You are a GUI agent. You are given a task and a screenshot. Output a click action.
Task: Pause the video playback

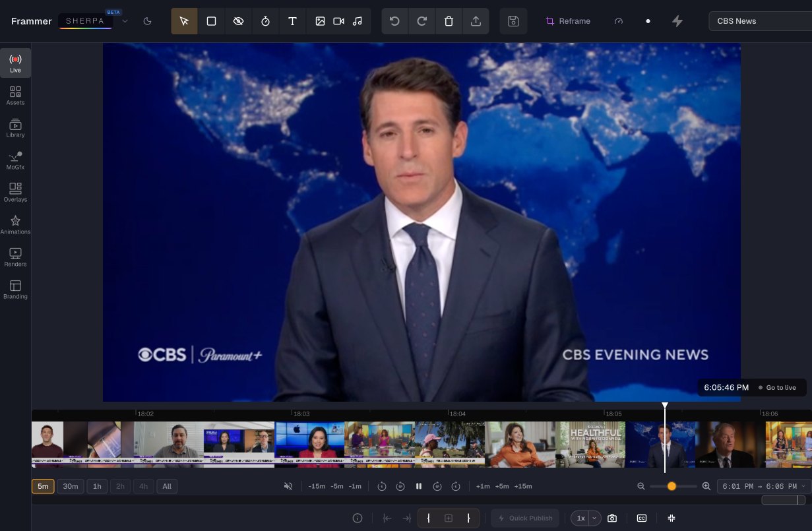click(418, 486)
